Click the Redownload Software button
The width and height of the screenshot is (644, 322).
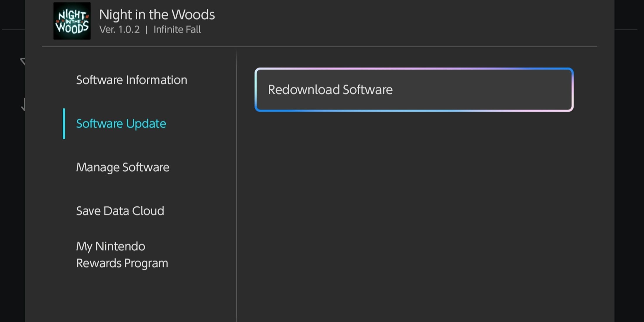point(414,90)
